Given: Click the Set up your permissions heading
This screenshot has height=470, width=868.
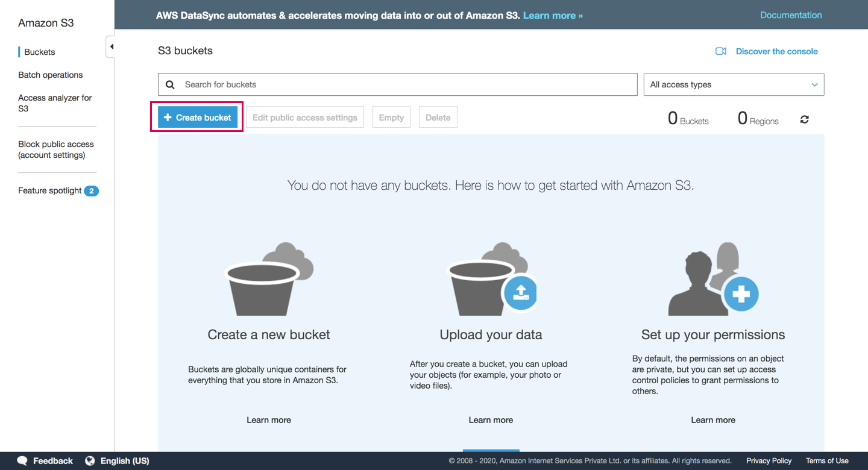Looking at the screenshot, I should point(713,335).
